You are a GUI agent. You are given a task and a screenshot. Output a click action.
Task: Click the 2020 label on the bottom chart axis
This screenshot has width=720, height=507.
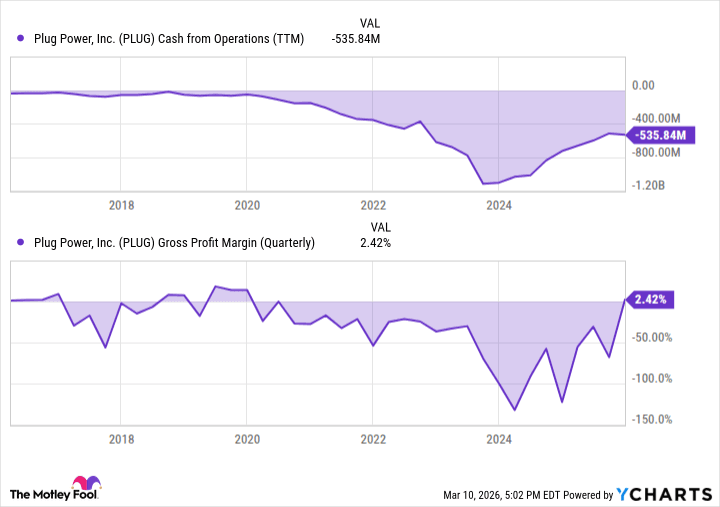pyautogui.click(x=247, y=438)
